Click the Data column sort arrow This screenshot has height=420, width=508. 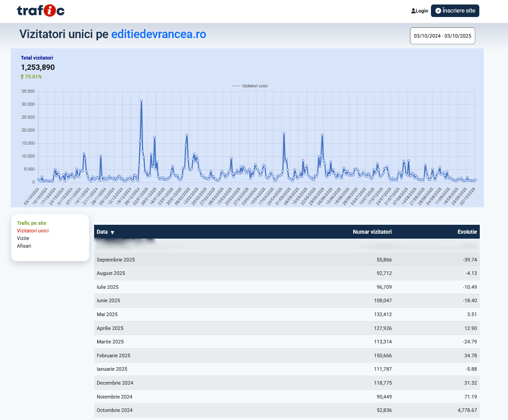[112, 232]
